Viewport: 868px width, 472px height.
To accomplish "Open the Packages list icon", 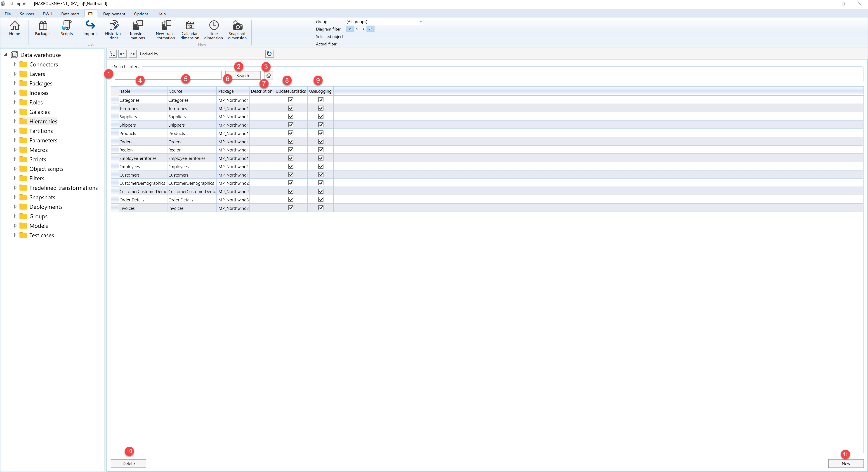I will [x=43, y=28].
